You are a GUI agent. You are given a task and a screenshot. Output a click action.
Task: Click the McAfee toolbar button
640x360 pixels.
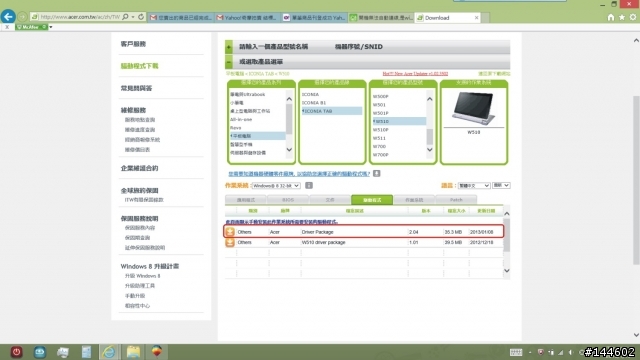pos(31,27)
